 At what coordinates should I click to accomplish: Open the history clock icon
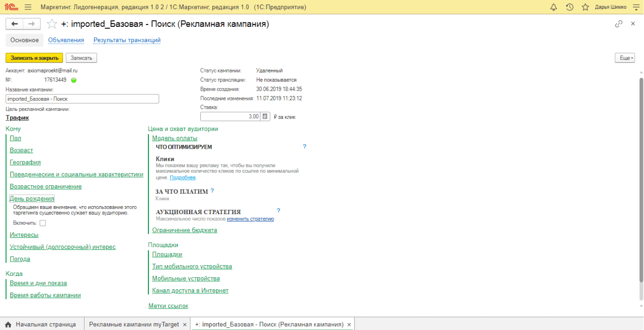[569, 7]
